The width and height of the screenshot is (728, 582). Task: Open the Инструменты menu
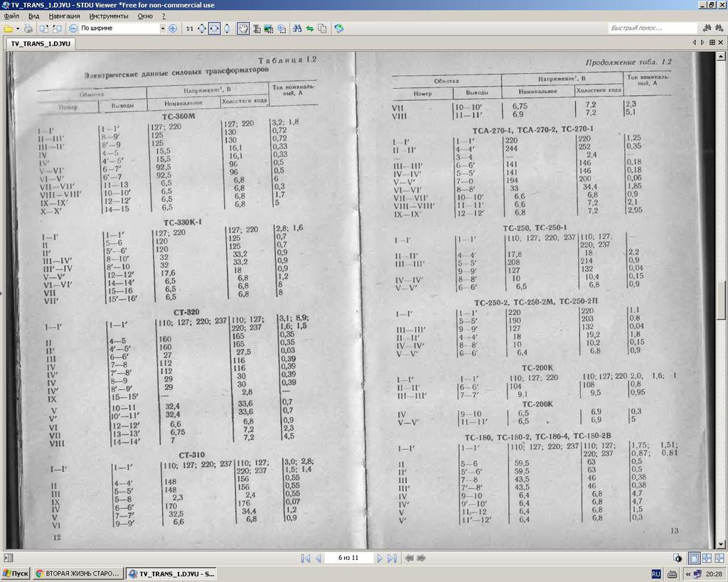click(109, 16)
